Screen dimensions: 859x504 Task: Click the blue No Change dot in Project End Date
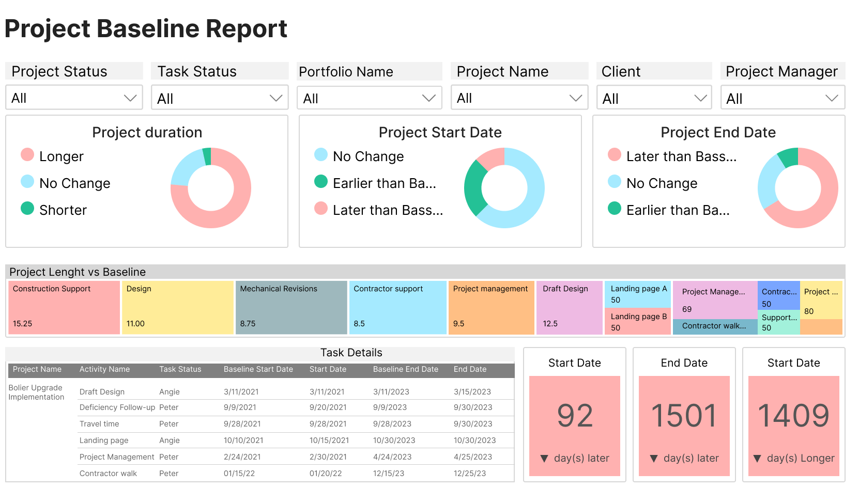(x=613, y=183)
